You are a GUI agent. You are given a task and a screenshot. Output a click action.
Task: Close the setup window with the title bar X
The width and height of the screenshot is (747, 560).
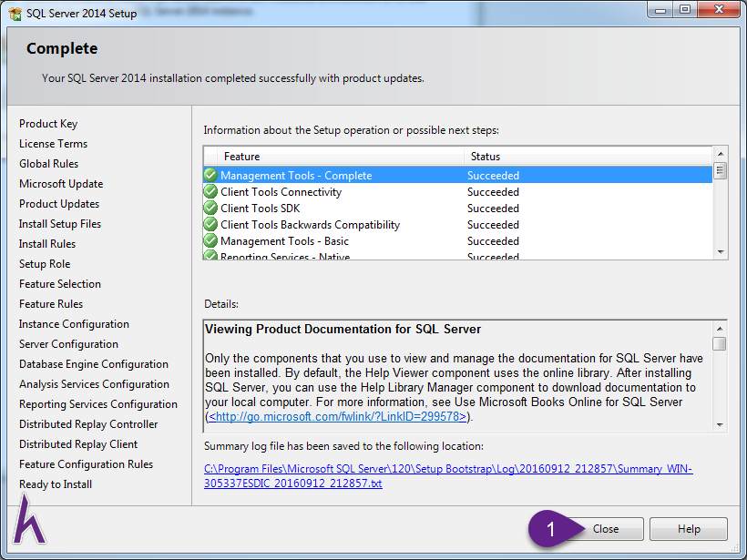(x=720, y=9)
